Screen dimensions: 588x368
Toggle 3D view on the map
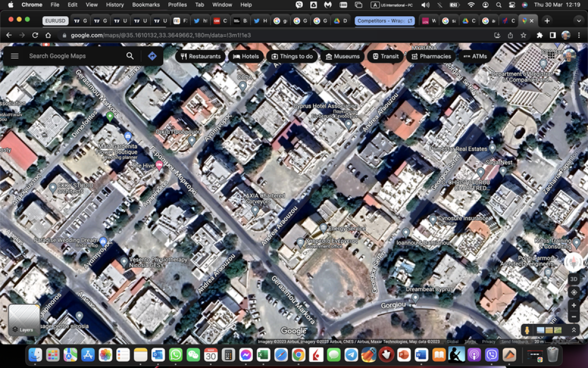coord(574,279)
